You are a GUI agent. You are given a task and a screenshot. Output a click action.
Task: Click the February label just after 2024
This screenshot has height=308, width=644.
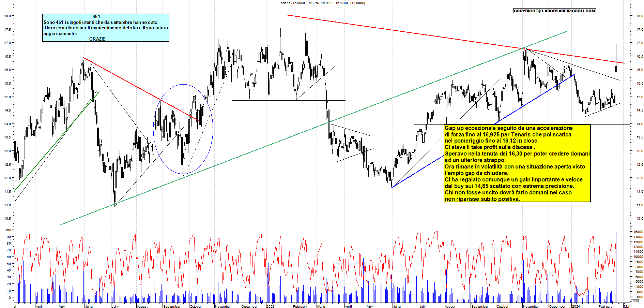tap(605, 306)
